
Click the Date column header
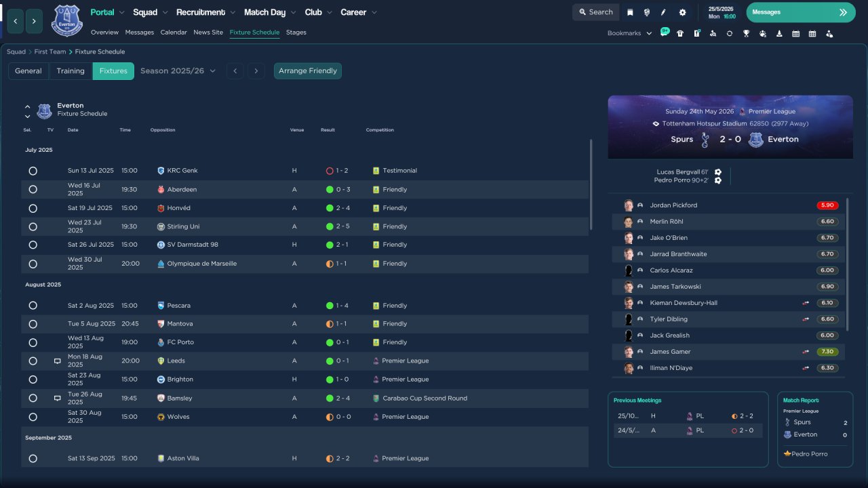click(x=73, y=130)
